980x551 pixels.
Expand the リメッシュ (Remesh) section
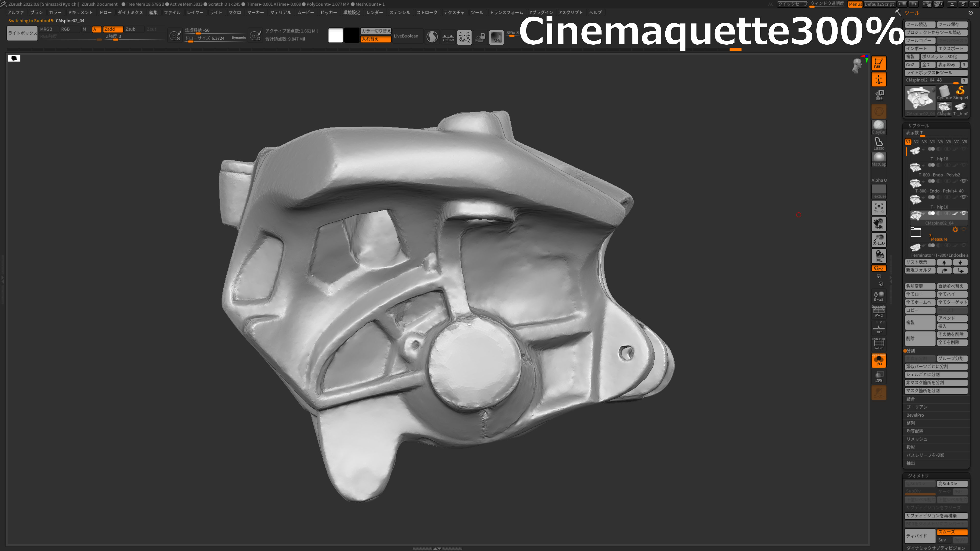tap(916, 439)
